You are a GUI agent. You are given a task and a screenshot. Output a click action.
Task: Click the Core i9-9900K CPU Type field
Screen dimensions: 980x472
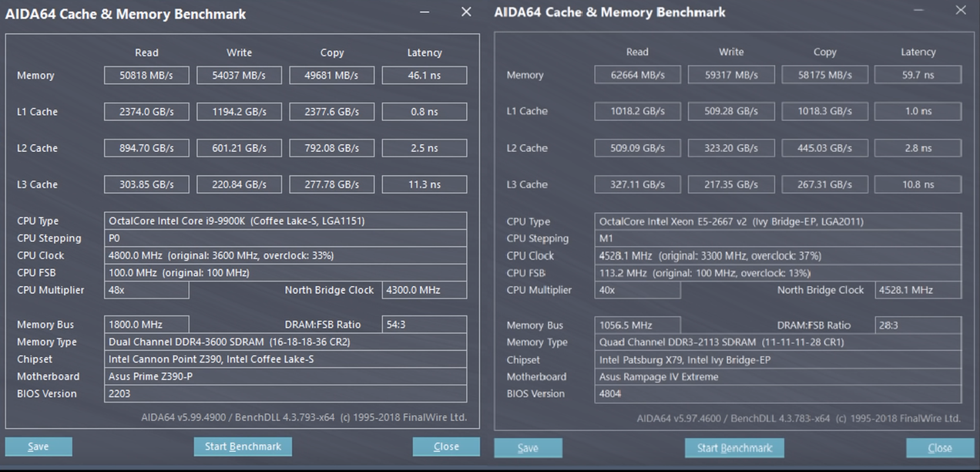point(285,221)
